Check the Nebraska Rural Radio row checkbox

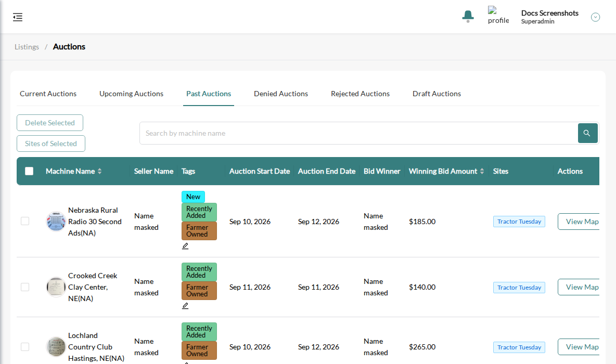(25, 221)
